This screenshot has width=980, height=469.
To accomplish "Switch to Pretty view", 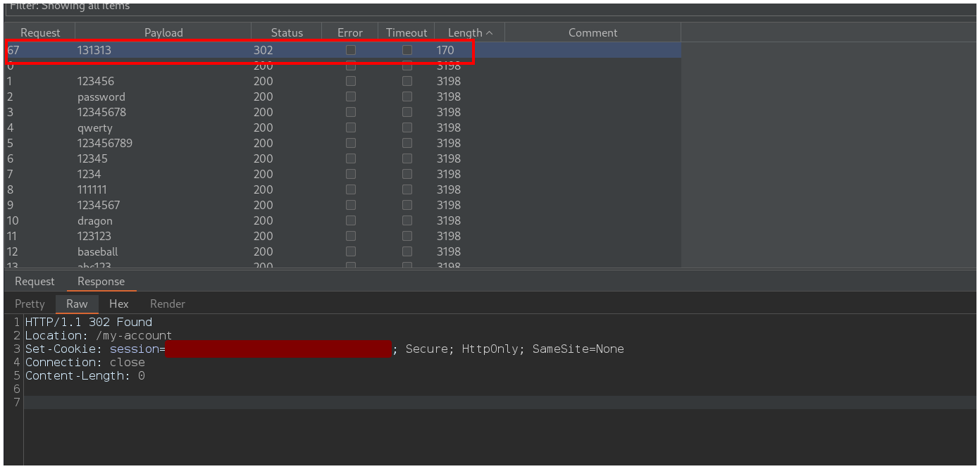I will (x=30, y=304).
